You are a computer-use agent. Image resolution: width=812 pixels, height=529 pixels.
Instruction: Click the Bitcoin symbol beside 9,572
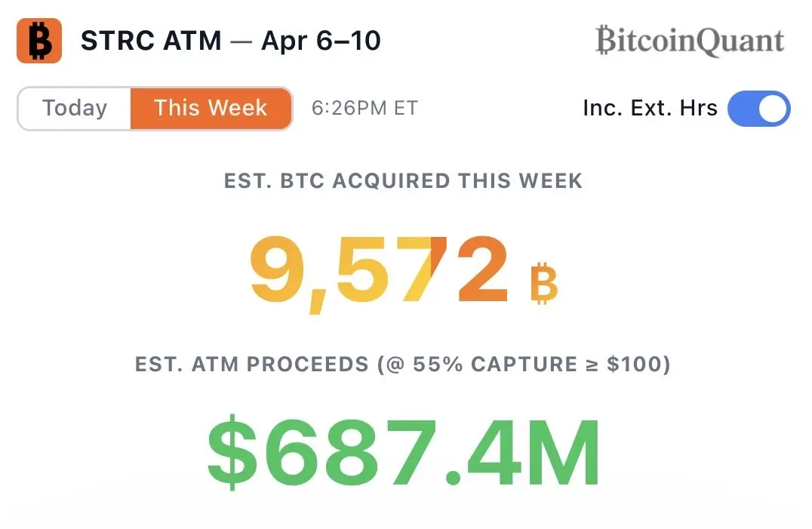[543, 282]
